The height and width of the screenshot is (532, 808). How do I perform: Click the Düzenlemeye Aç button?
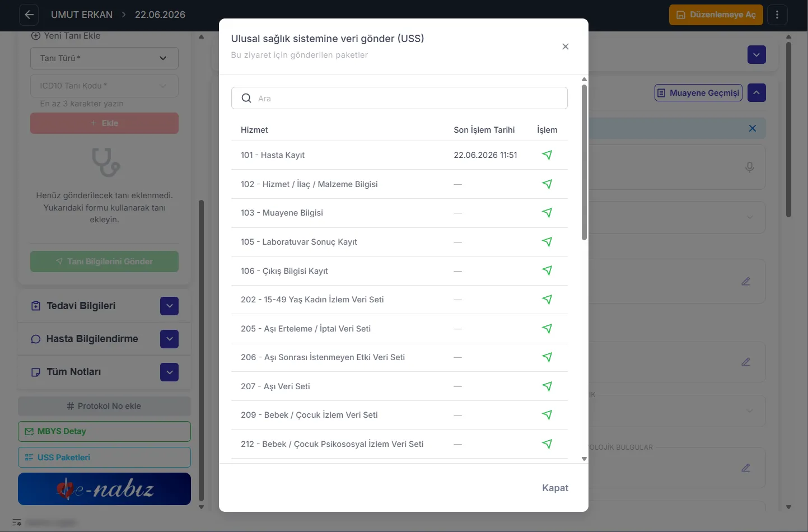[x=716, y=15]
